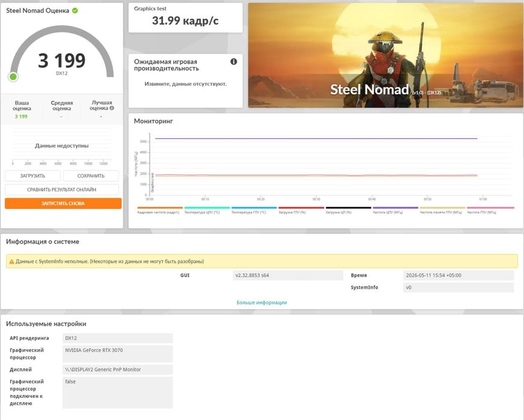This screenshot has width=524, height=420.
Task: Click the Мониторинг heading
Action: pyautogui.click(x=154, y=121)
